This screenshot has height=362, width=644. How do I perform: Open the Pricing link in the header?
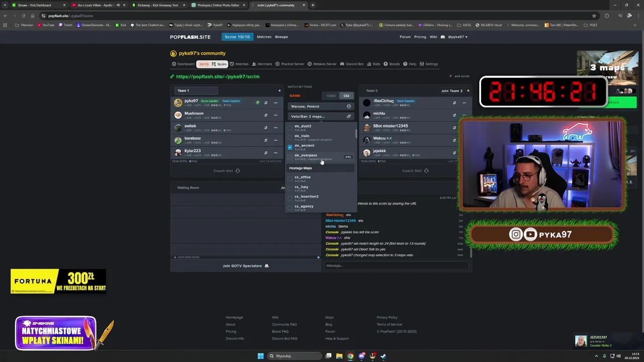420,37
